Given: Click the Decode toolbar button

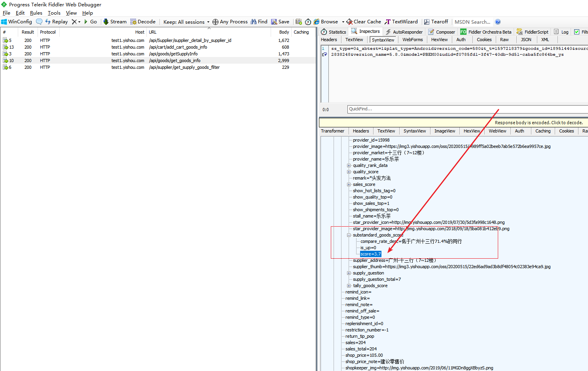Looking at the screenshot, I should tap(143, 22).
